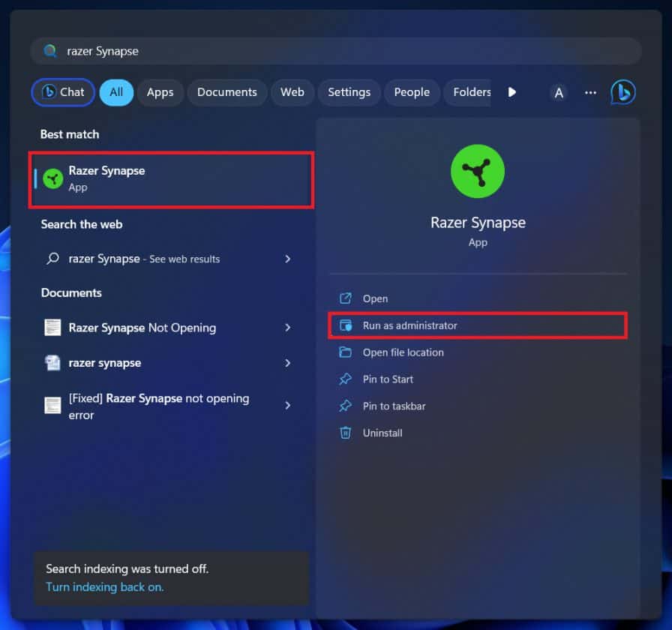Click Open under Razer Synapse

(375, 298)
